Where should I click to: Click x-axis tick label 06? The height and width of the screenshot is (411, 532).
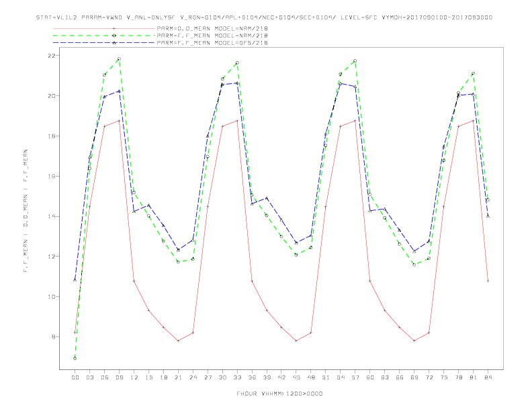(x=105, y=377)
